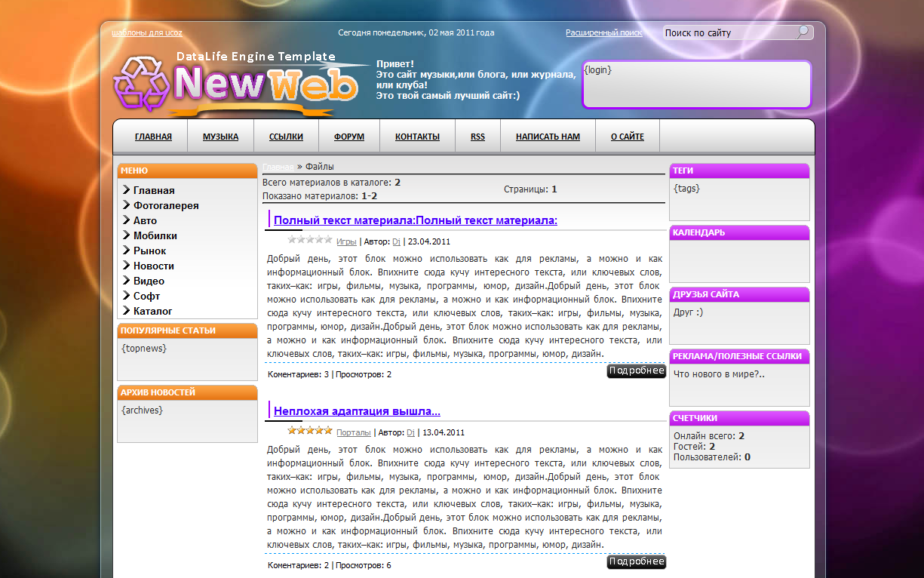The width and height of the screenshot is (924, 578).
Task: Follow the шаблоны для ucoz link
Action: [x=147, y=32]
